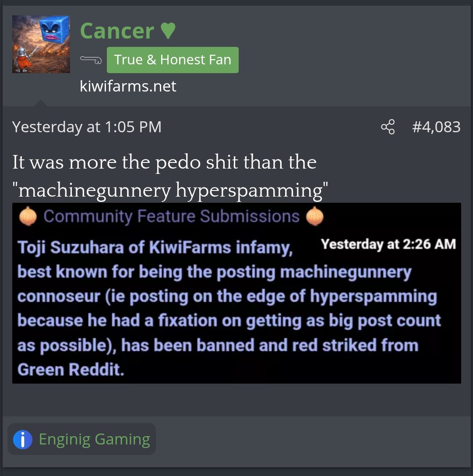This screenshot has width=473, height=476.
Task: Click the quoted "machinegunnery hyperspamming" post text
Action: point(170,190)
